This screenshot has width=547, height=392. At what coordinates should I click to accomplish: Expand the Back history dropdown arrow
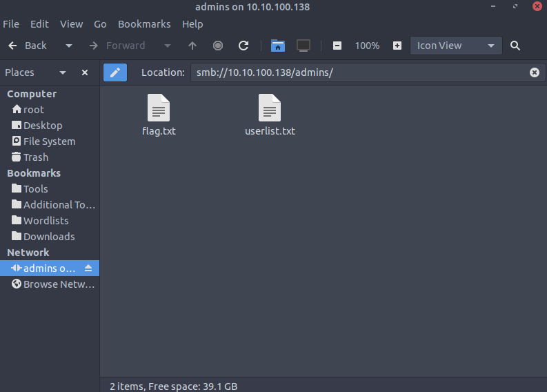69,46
